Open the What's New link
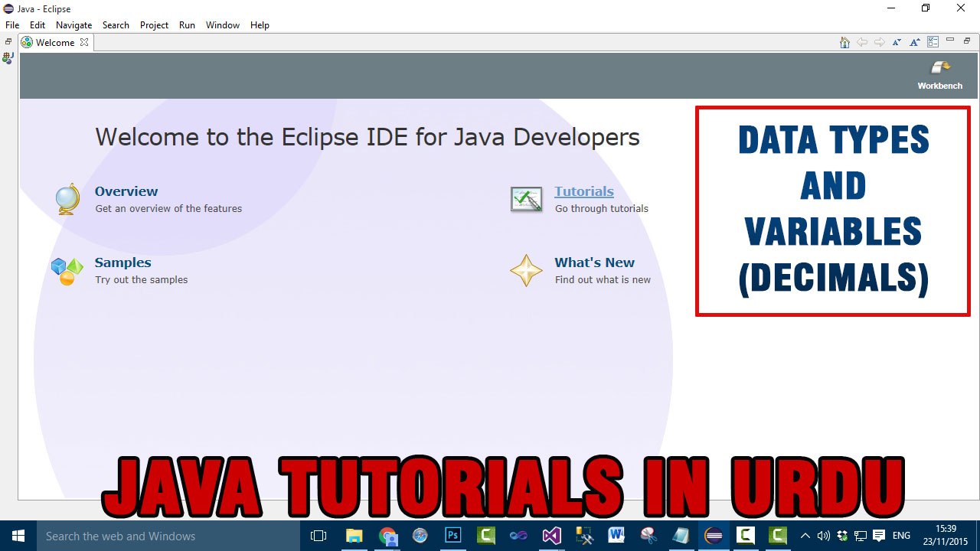980x551 pixels. [595, 262]
